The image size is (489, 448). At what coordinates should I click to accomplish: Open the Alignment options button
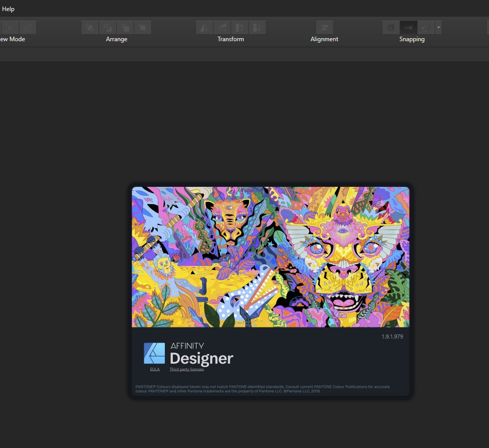(x=324, y=27)
